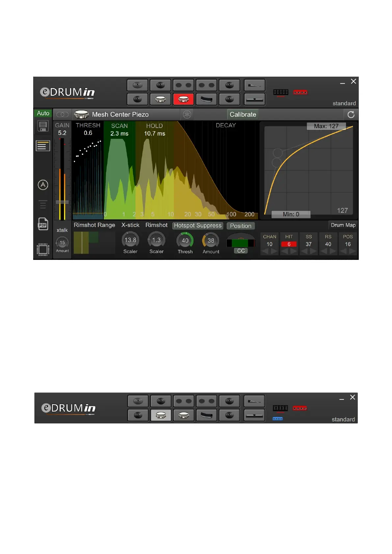
Task: Click the Max: 127 curve handle
Action: click(326, 126)
